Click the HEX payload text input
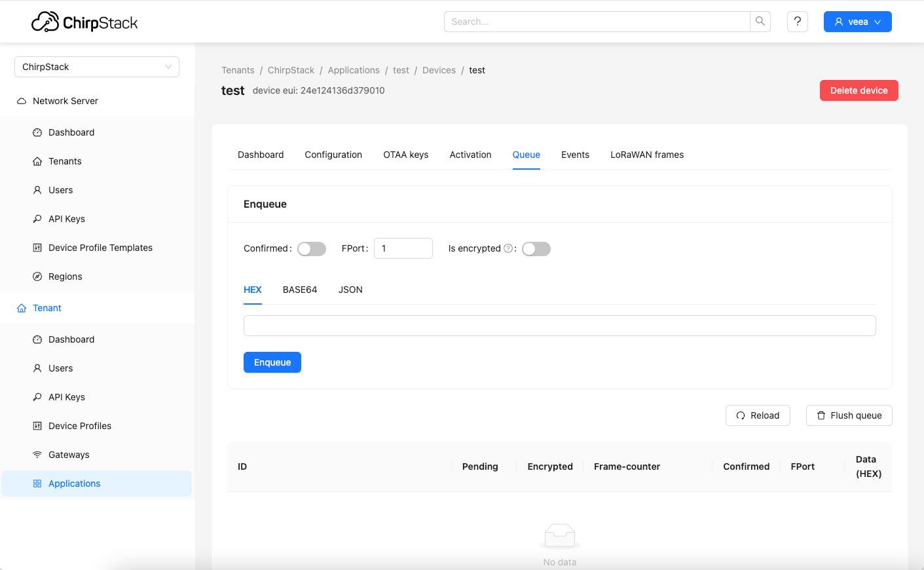This screenshot has width=924, height=570. pos(560,326)
